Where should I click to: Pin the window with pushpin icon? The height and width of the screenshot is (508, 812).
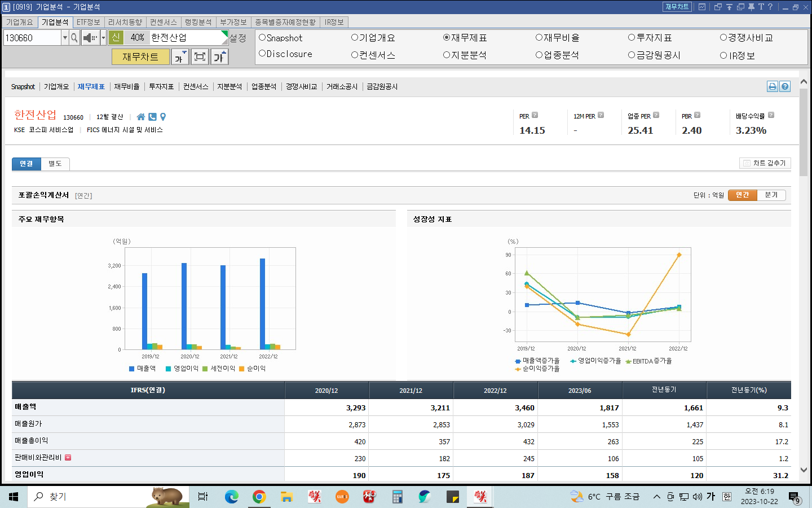tap(751, 7)
